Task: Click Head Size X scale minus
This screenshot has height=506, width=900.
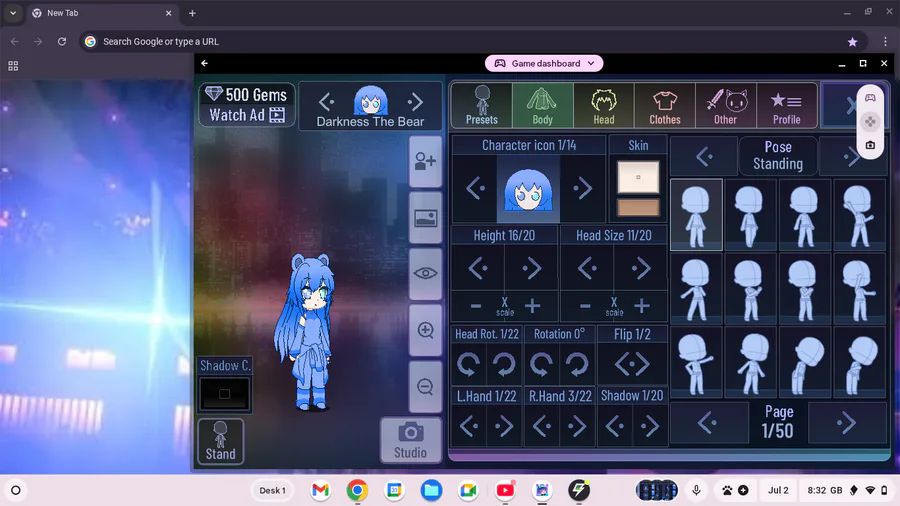Action: (x=585, y=306)
